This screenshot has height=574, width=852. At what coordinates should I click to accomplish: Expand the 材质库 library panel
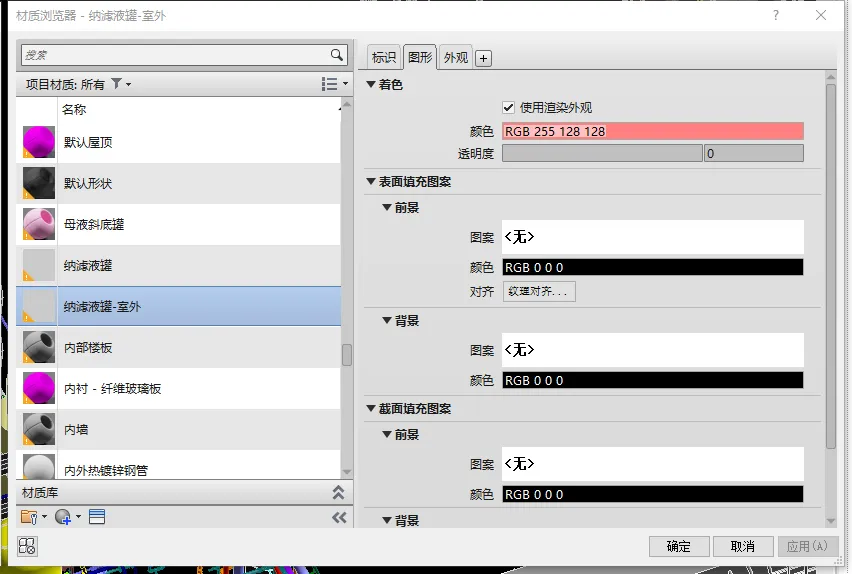click(x=338, y=492)
